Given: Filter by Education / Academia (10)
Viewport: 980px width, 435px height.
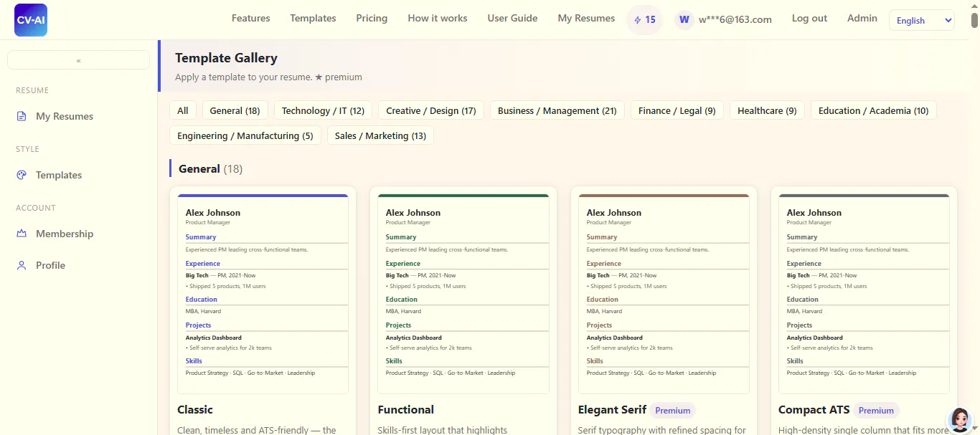Looking at the screenshot, I should click(x=874, y=110).
